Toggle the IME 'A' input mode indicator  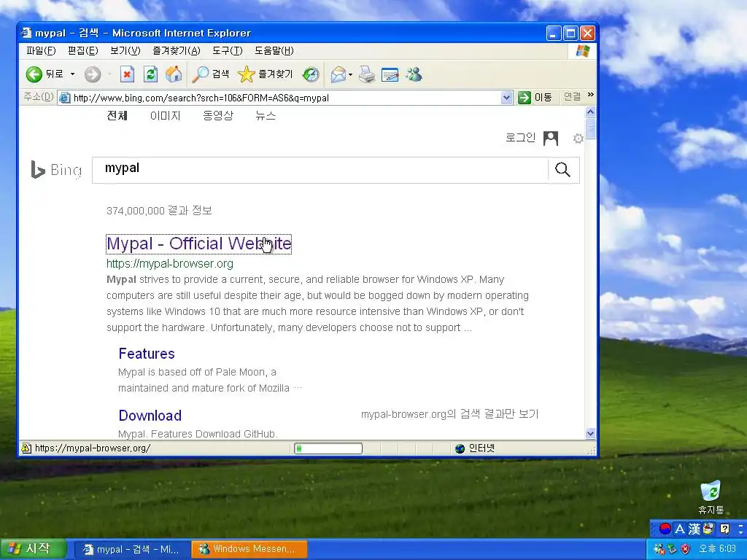coord(680,529)
